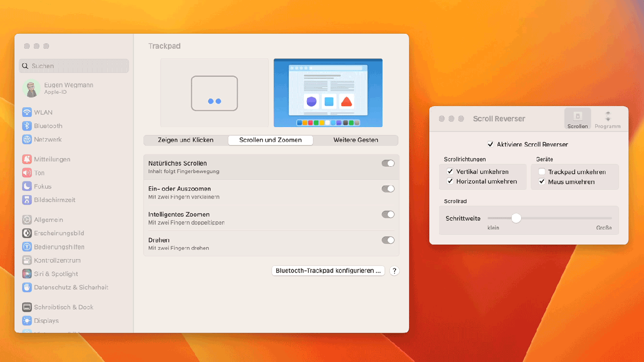This screenshot has height=362, width=644.
Task: Select the Kontrollzentrum icon
Action: click(x=27, y=260)
